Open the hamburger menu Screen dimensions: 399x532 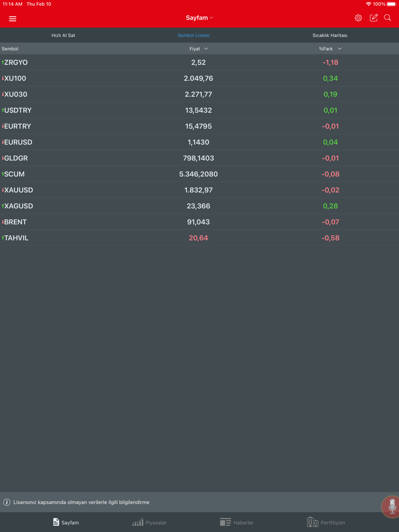pyautogui.click(x=13, y=19)
